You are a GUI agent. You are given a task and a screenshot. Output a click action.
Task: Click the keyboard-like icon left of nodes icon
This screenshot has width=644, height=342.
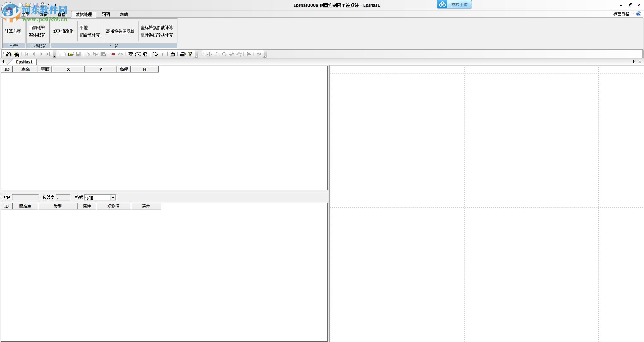pos(130,54)
